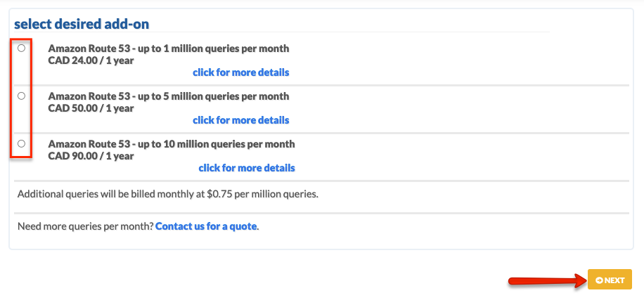
Task: Click the 'CAD 50.00 / 1 year' price text
Action: click(91, 108)
